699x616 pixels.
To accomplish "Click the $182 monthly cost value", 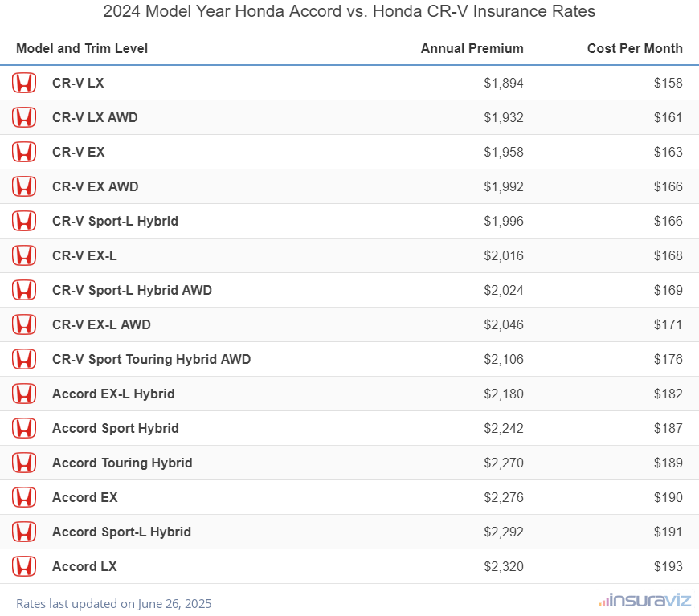I will (x=668, y=394).
